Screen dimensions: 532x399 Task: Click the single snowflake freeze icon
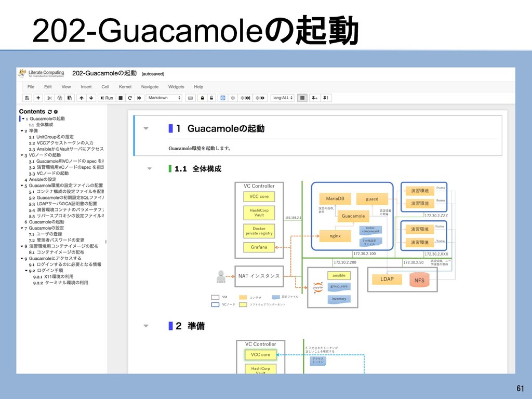coord(233,98)
